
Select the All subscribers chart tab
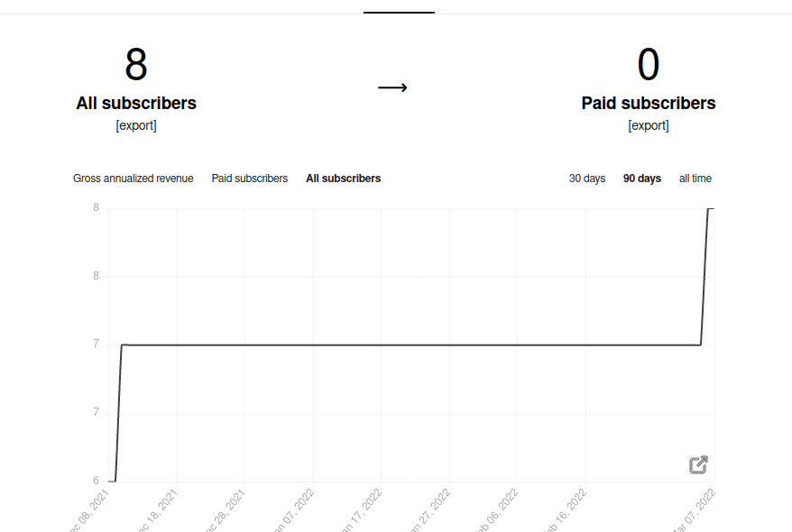[x=343, y=179]
